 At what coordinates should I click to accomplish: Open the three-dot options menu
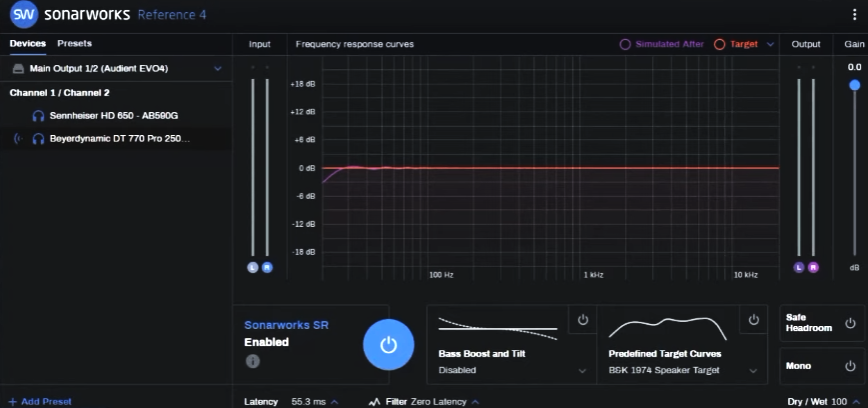855,14
